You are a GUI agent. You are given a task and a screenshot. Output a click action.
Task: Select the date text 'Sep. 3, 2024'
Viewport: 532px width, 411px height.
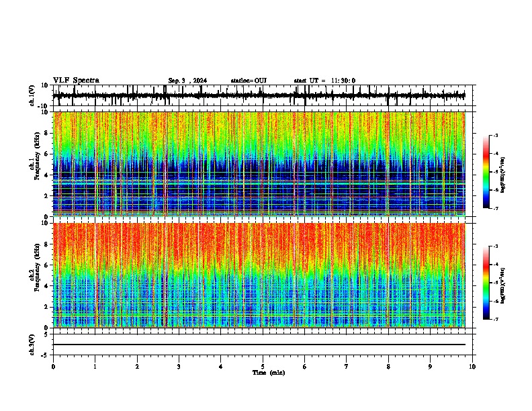187,81
